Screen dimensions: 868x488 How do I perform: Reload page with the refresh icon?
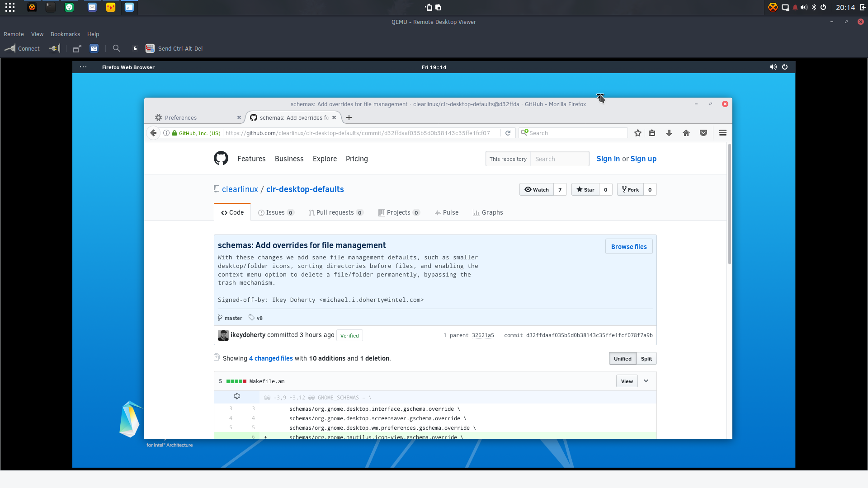click(508, 133)
